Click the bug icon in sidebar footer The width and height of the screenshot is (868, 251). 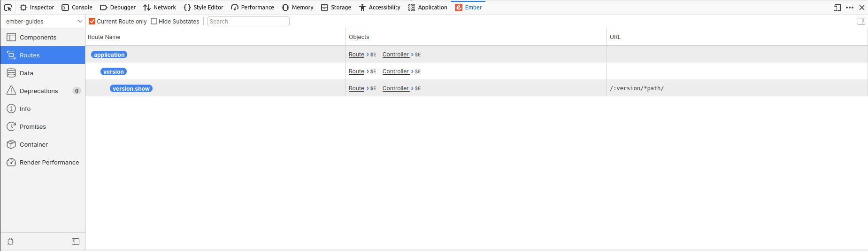[10, 242]
